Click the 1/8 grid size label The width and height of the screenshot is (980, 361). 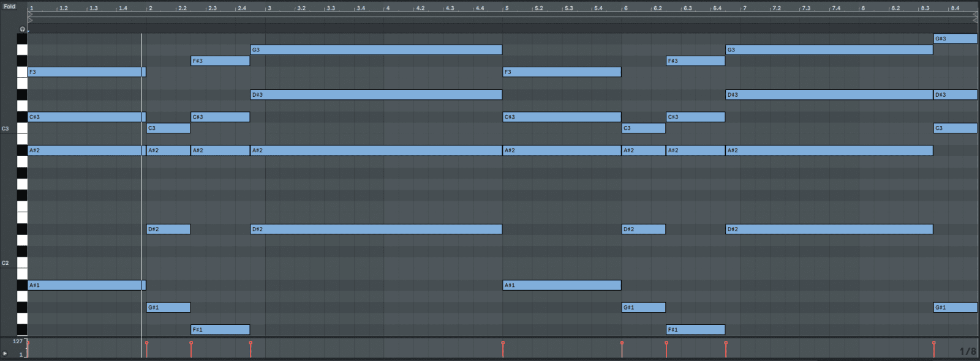pos(967,351)
